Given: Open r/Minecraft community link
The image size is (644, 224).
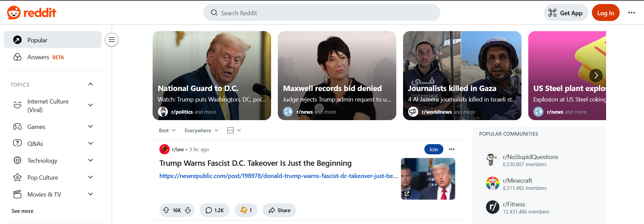Looking at the screenshot, I should tap(517, 181).
